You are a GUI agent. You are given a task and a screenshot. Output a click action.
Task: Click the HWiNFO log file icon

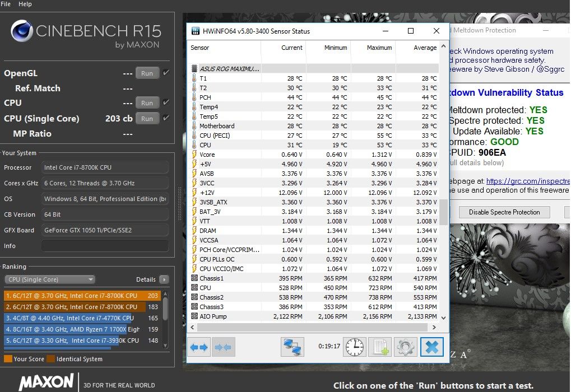click(x=380, y=347)
